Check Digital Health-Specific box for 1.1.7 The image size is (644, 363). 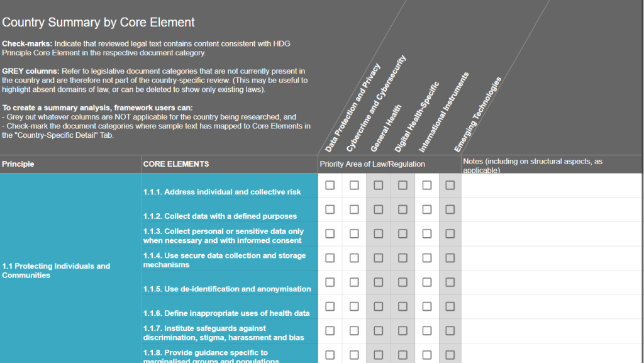point(402,330)
